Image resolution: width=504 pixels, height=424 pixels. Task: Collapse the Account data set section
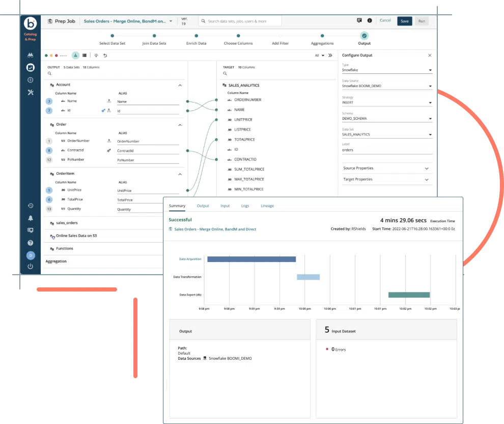point(180,85)
